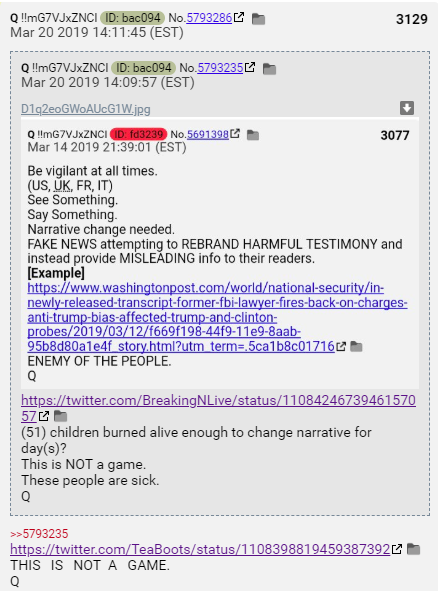
Task: Open the D1q2eoGWoAUcG1W.jpg file link
Action: click(x=86, y=109)
